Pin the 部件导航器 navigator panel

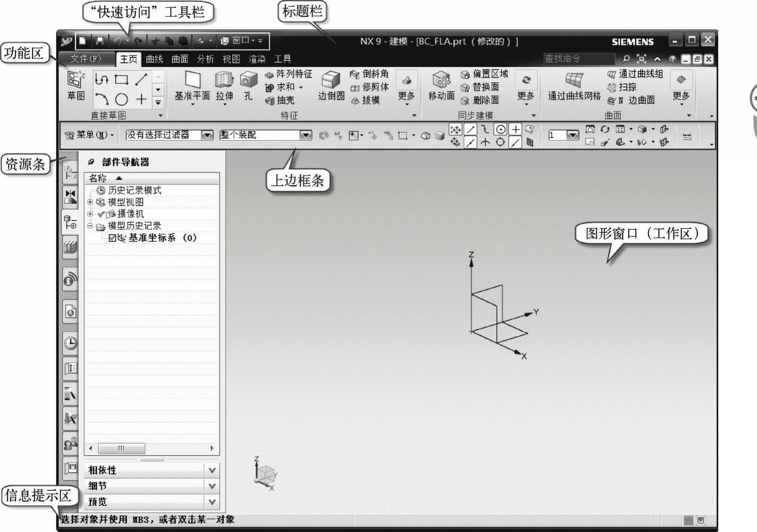click(91, 162)
